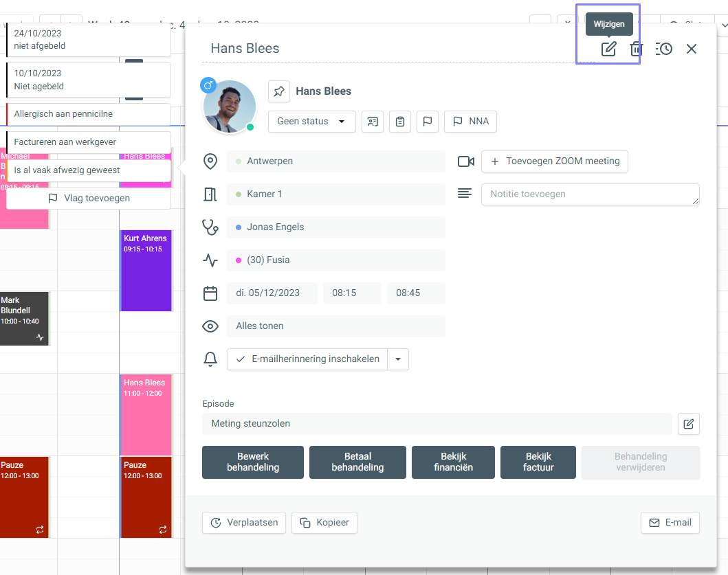728x575 pixels.
Task: Open Mark Blundell 10:00 calendar appointment
Action: point(24,318)
